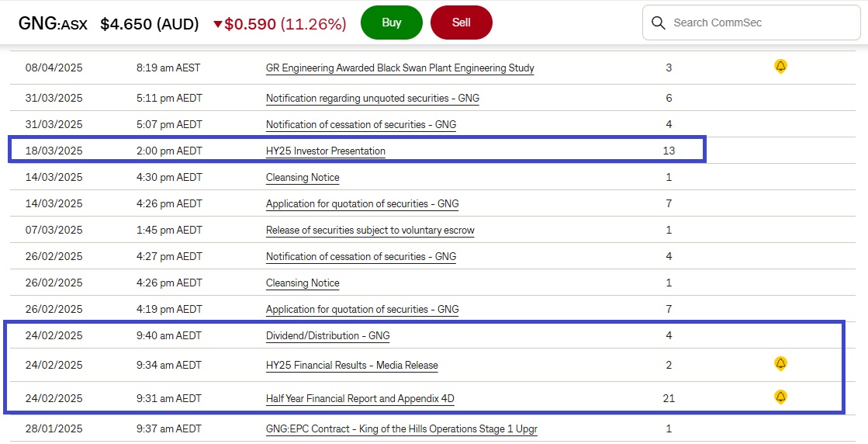Image resolution: width=868 pixels, height=444 pixels.
Task: Open Dividend/Distribution - GNG announcement
Action: 327,335
